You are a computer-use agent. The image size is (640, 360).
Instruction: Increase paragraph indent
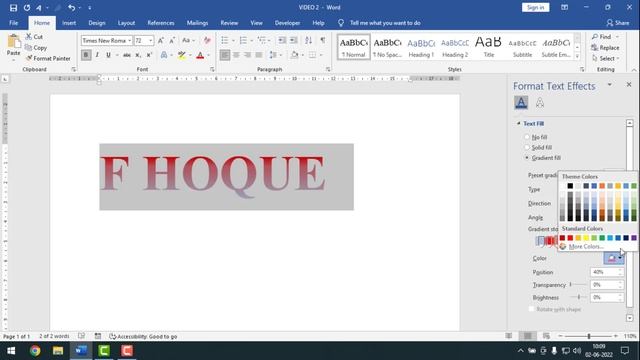click(293, 40)
